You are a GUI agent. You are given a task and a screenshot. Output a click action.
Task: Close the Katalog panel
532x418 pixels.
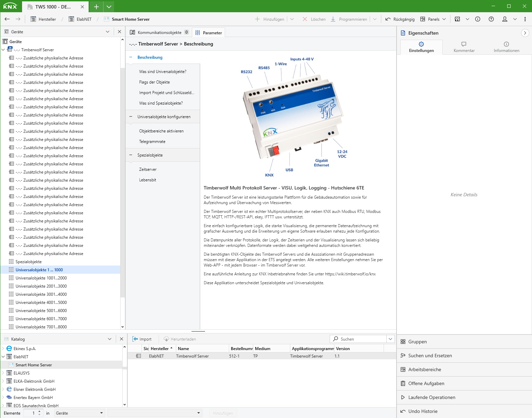pos(122,339)
